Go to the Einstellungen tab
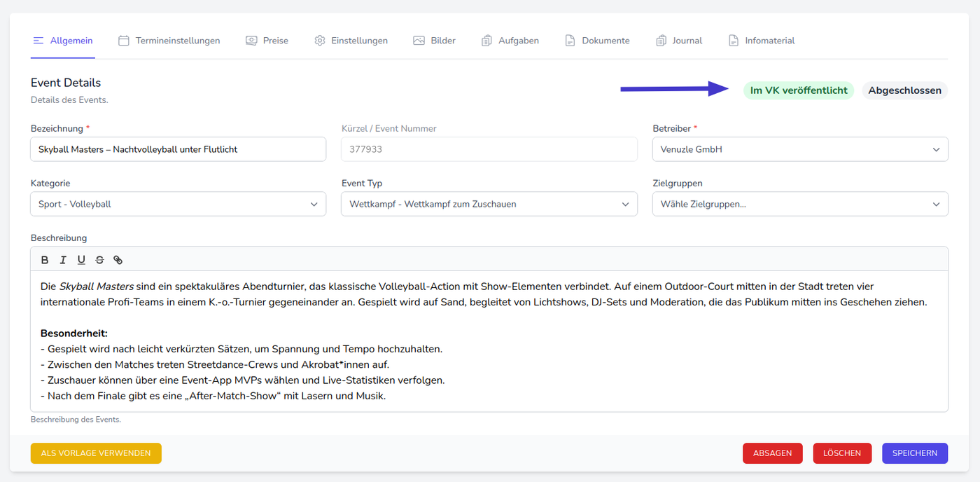Screen dimensions: 980x482 351,41
